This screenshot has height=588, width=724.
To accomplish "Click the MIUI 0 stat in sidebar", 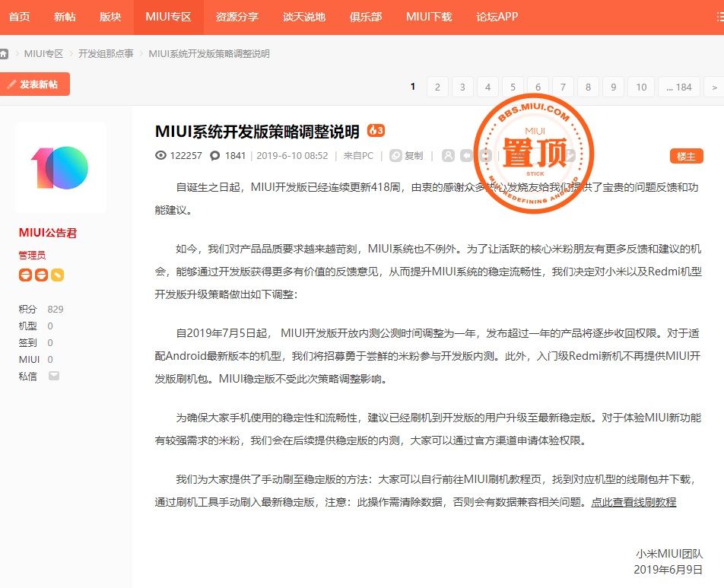I will tap(36, 359).
